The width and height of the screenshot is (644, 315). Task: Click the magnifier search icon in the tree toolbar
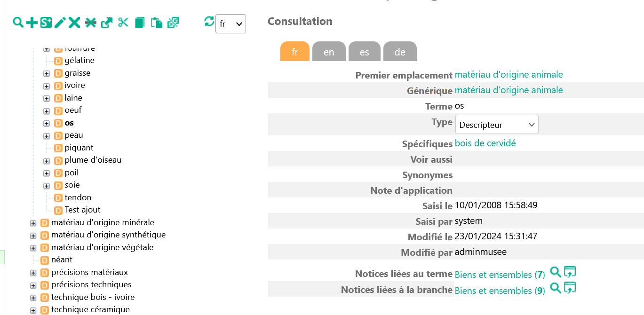coord(18,22)
